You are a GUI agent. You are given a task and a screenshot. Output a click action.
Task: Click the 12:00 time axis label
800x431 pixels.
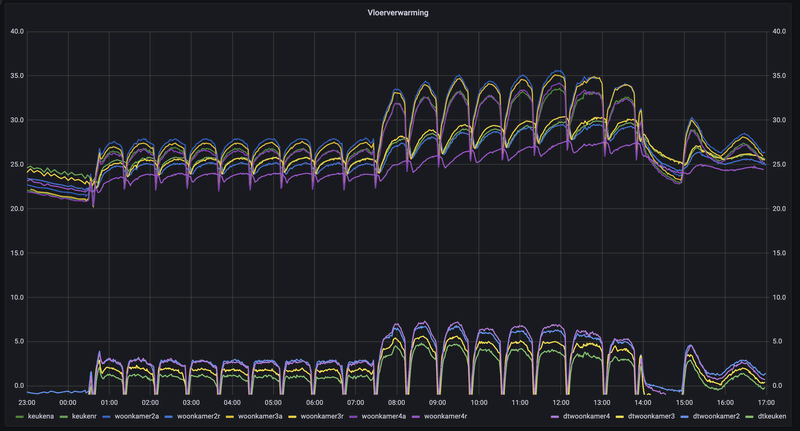[x=561, y=402]
